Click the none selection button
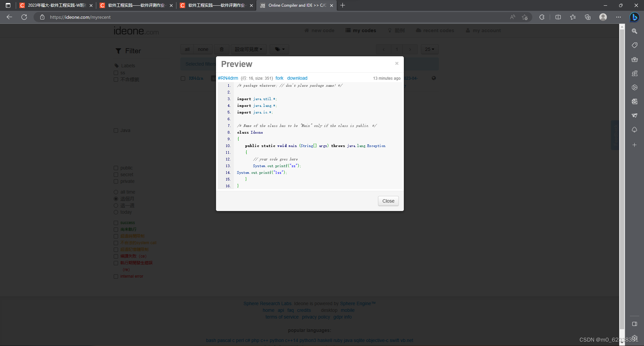The width and height of the screenshot is (644, 346). pos(203,49)
